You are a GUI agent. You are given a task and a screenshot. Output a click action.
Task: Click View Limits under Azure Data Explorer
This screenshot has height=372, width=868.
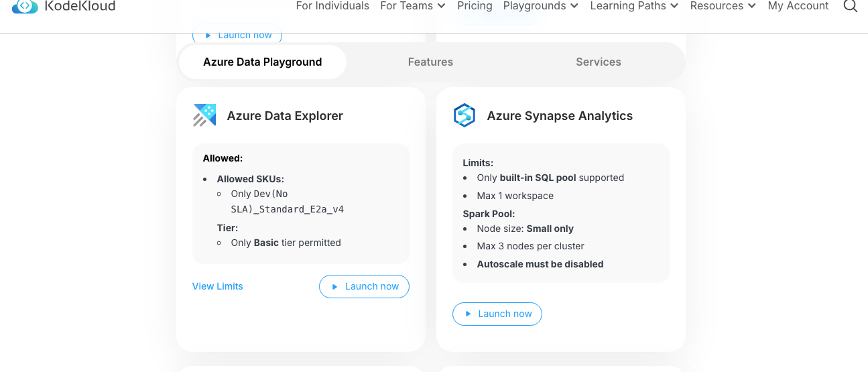pos(218,286)
